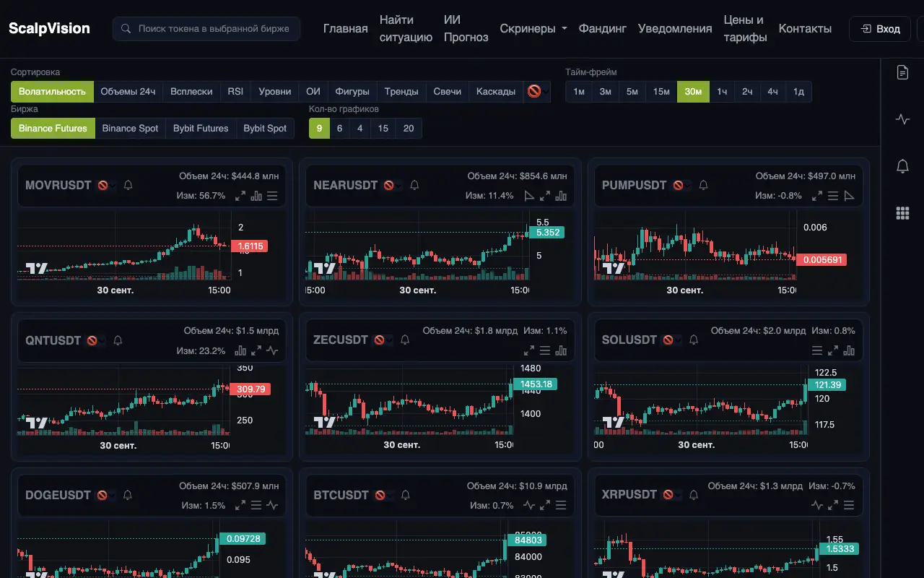Screen dimensions: 924x578
Task: Click the triangle figure icon on NEARUSDT
Action: coord(529,196)
